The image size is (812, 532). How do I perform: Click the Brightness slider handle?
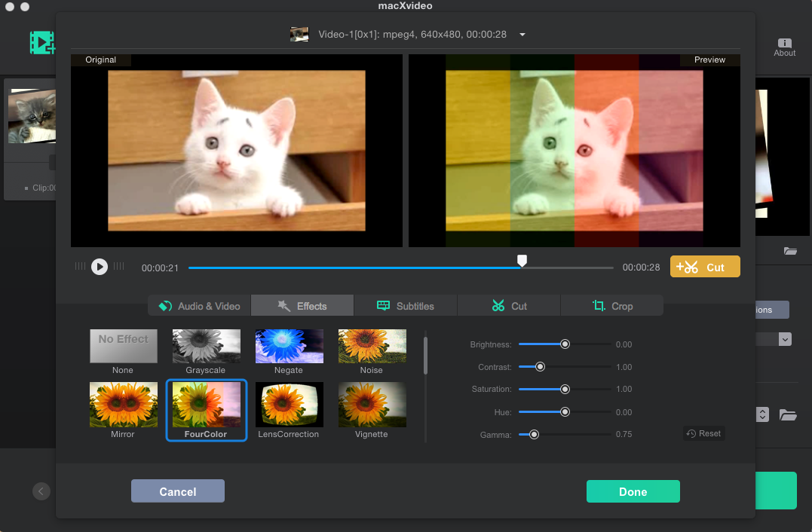(x=565, y=344)
